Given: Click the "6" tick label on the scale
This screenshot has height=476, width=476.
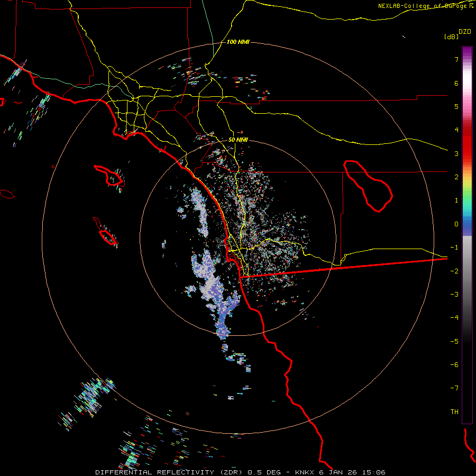Looking at the screenshot, I should point(456,83).
